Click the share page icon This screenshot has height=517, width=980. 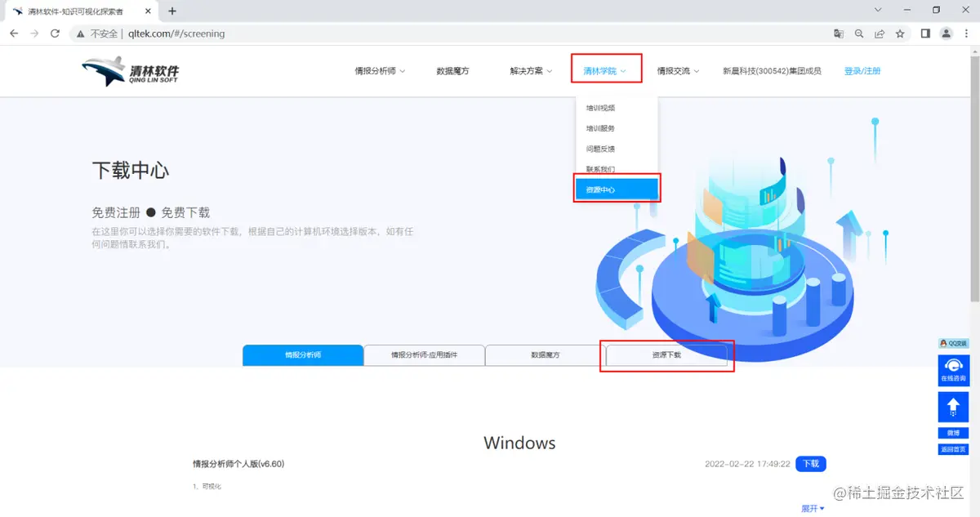[880, 33]
